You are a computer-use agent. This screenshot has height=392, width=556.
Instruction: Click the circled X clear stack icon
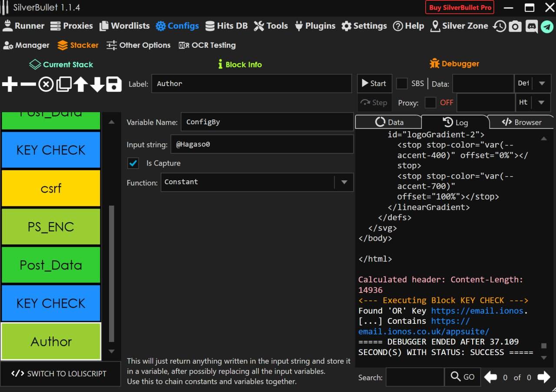46,84
